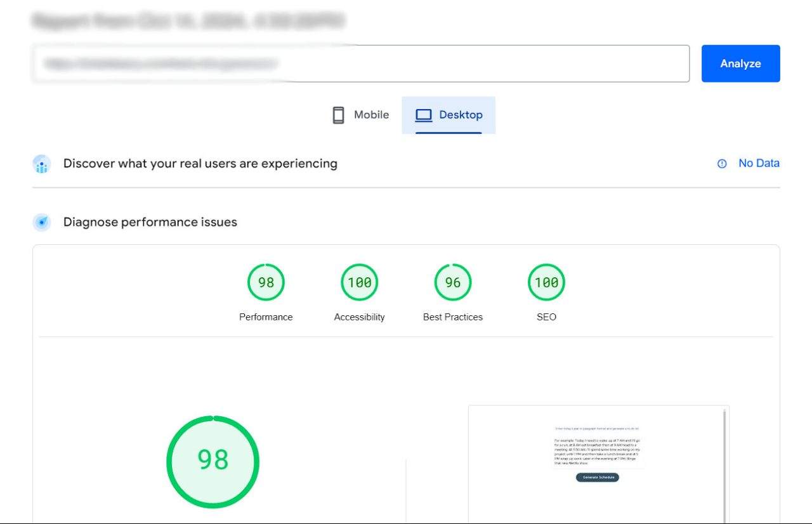Click the phone icon on Mobile tab
The image size is (812, 524).
tap(339, 115)
